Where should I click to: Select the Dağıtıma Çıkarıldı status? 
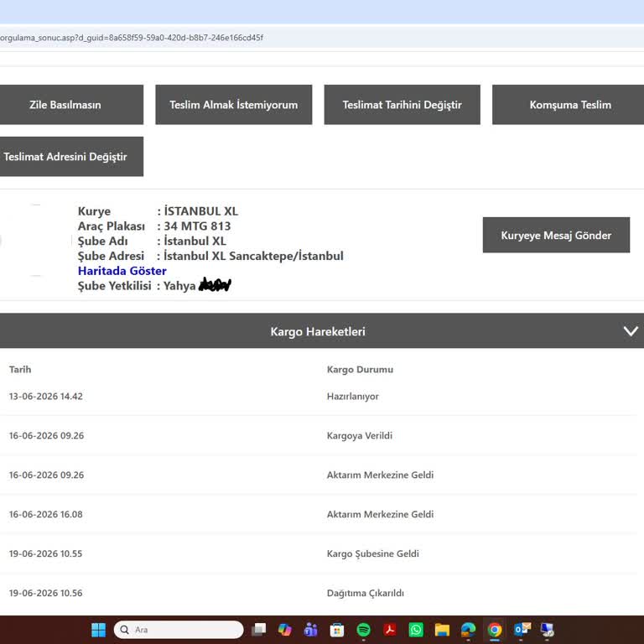point(365,593)
